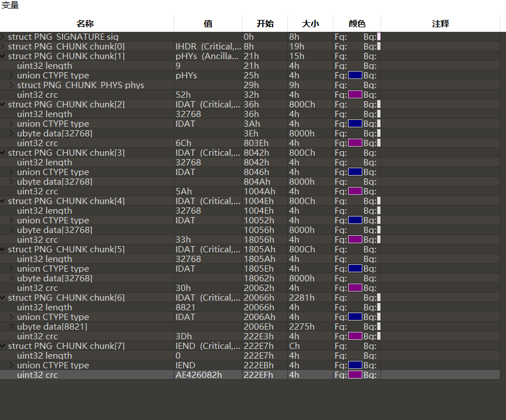Click blue swatch on IEND type row
The width and height of the screenshot is (506, 420).
pos(355,365)
